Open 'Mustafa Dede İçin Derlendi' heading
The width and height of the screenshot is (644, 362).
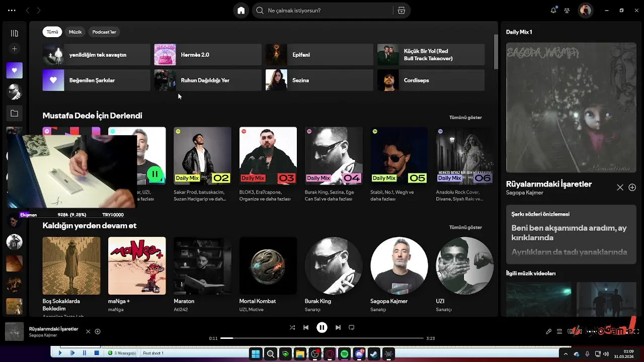(x=92, y=116)
